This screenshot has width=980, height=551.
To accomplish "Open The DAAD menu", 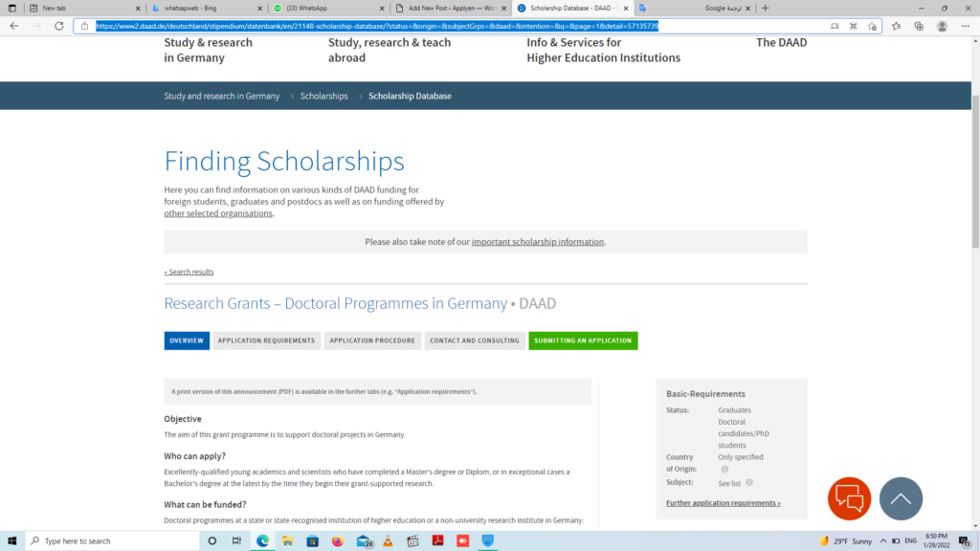I will click(x=781, y=42).
